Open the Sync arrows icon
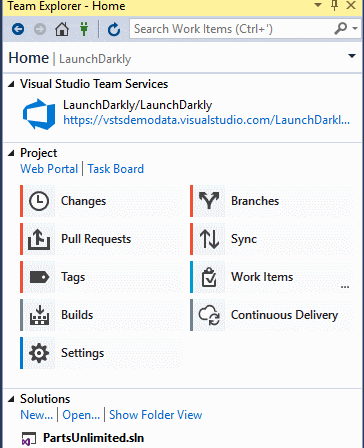Image resolution: width=364 pixels, height=448 pixels. coord(209,239)
